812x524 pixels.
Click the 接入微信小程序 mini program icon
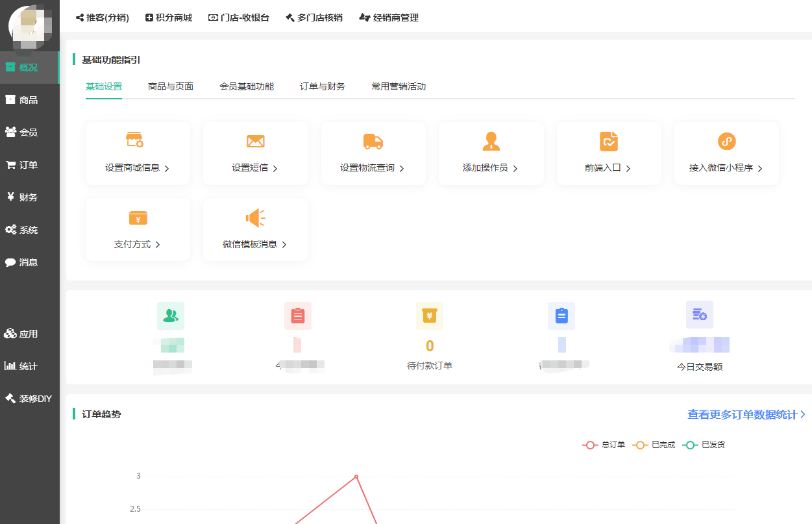click(727, 141)
